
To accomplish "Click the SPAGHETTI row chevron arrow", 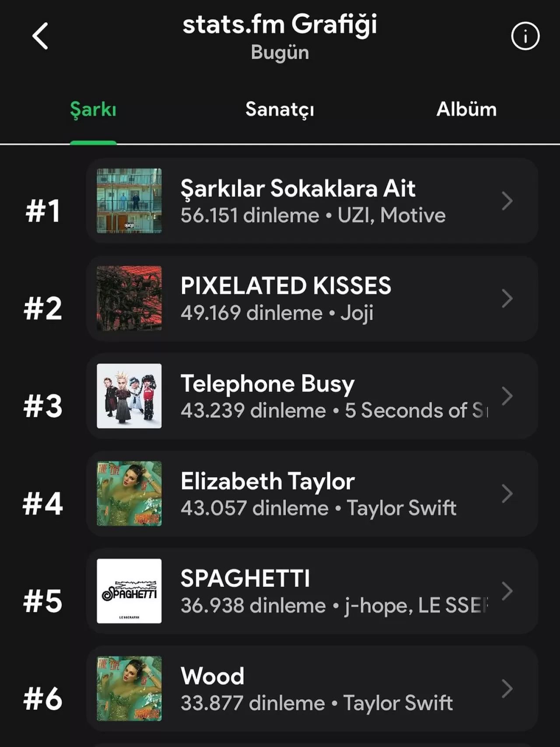I will pyautogui.click(x=507, y=591).
